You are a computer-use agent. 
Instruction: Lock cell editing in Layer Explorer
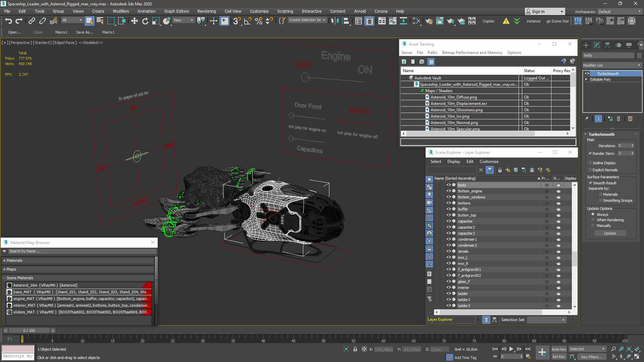coord(500,170)
